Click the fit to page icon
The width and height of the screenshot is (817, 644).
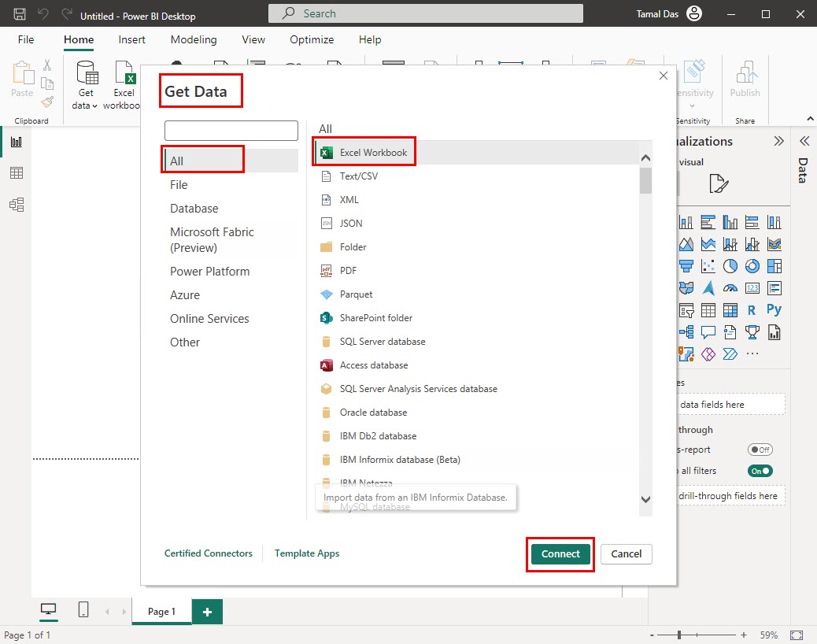(797, 635)
